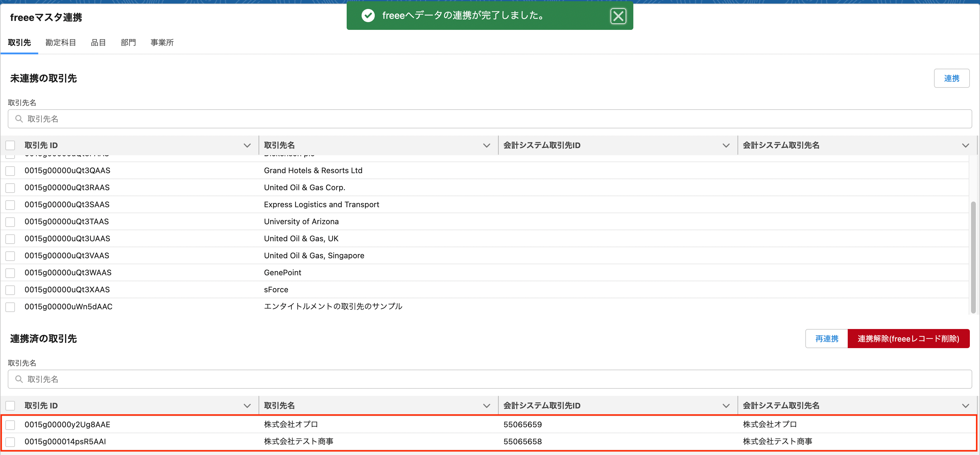Click search icon in unlinked 取引先名 field

[x=19, y=119]
